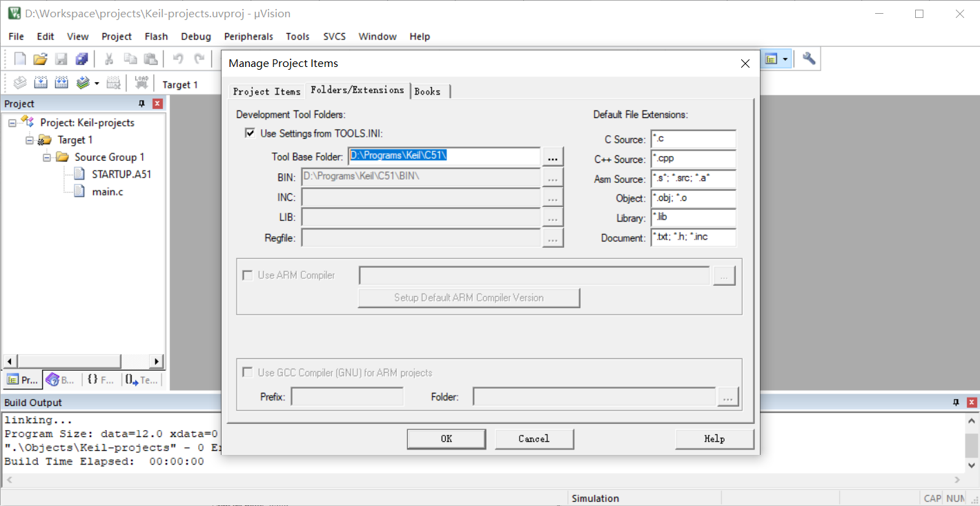
Task: Click the Stop build icon
Action: tap(114, 84)
